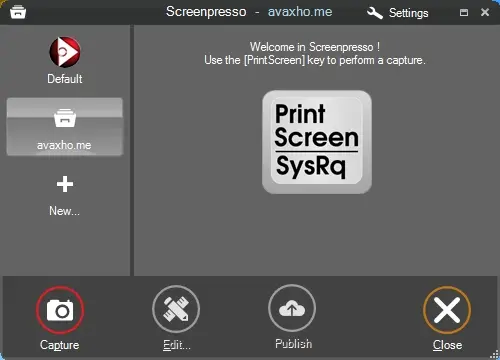Select the Default workspace red logo
The width and height of the screenshot is (500, 360).
tap(65, 52)
